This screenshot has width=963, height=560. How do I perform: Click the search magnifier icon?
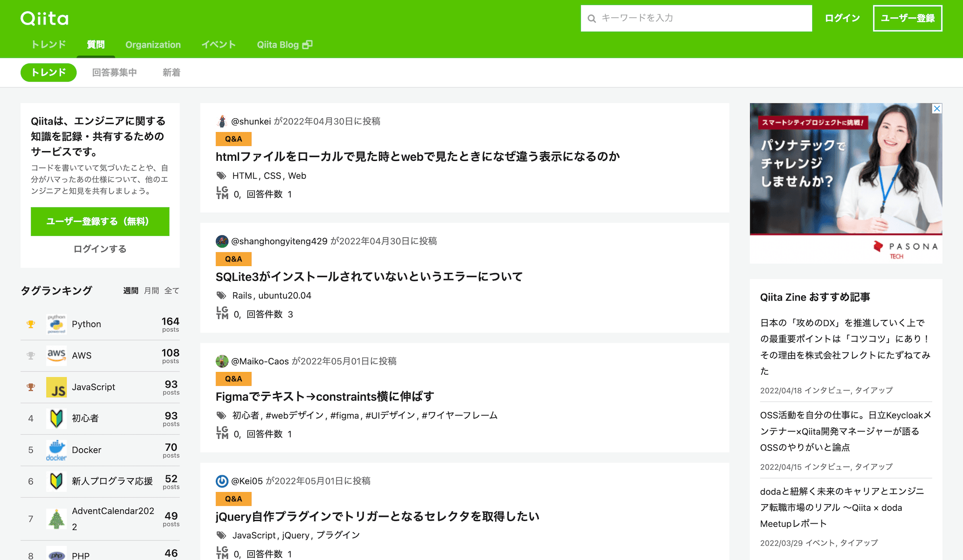pyautogui.click(x=592, y=19)
